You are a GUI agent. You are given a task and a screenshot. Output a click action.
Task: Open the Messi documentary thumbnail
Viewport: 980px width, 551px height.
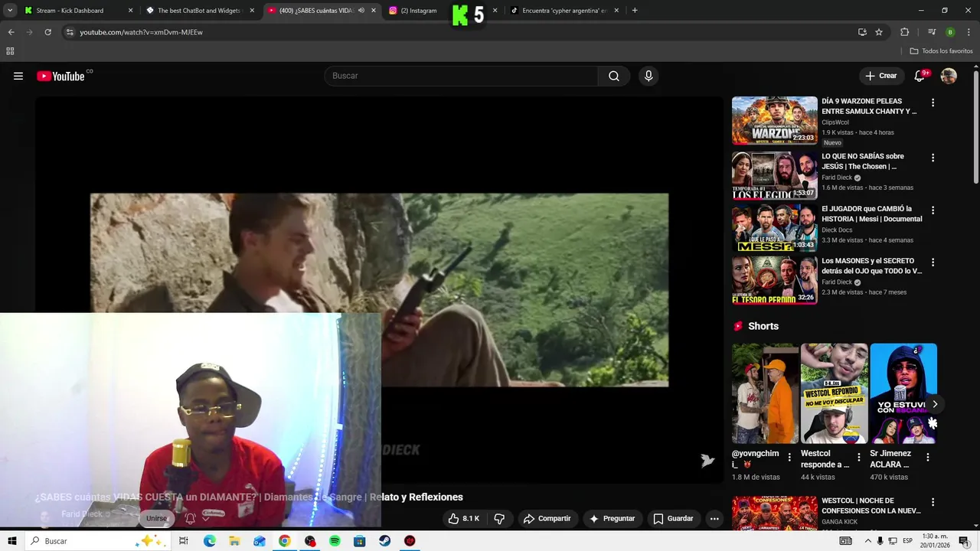click(x=775, y=227)
